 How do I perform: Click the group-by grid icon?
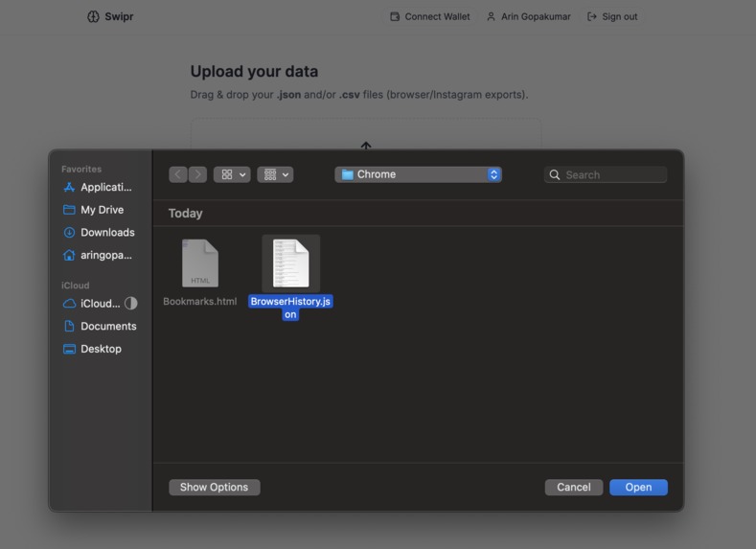point(270,174)
